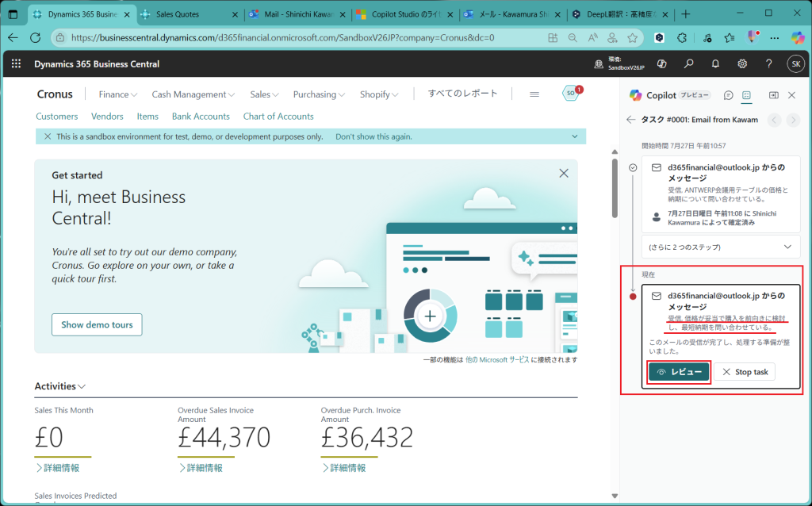Viewport: 812px width, 506px height.
Task: Switch to the Sales Quotes browser tab
Action: 189,14
